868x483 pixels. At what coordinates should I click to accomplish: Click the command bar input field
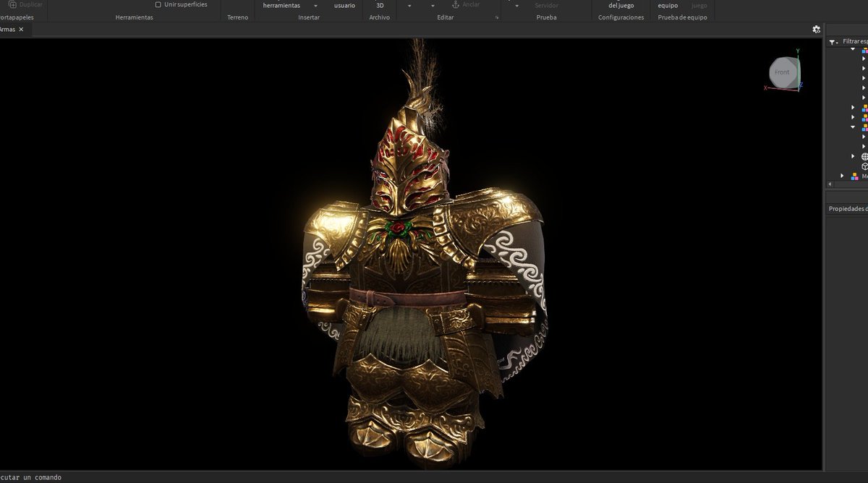[x=411, y=477]
